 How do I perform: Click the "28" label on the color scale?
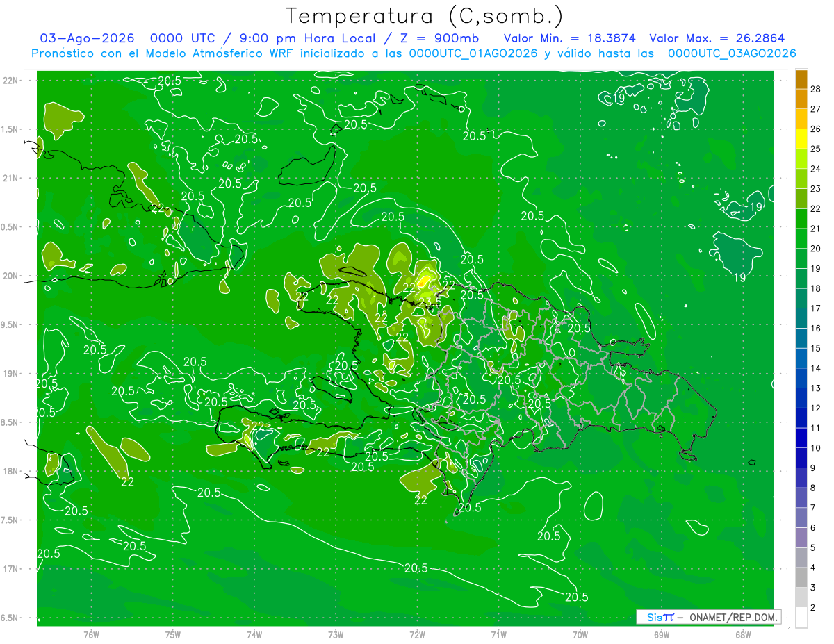pos(816,89)
